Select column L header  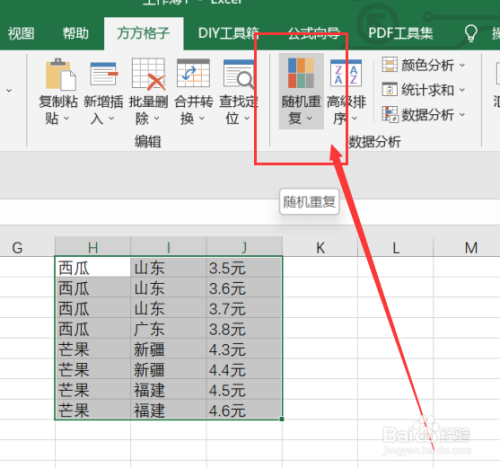coord(396,247)
